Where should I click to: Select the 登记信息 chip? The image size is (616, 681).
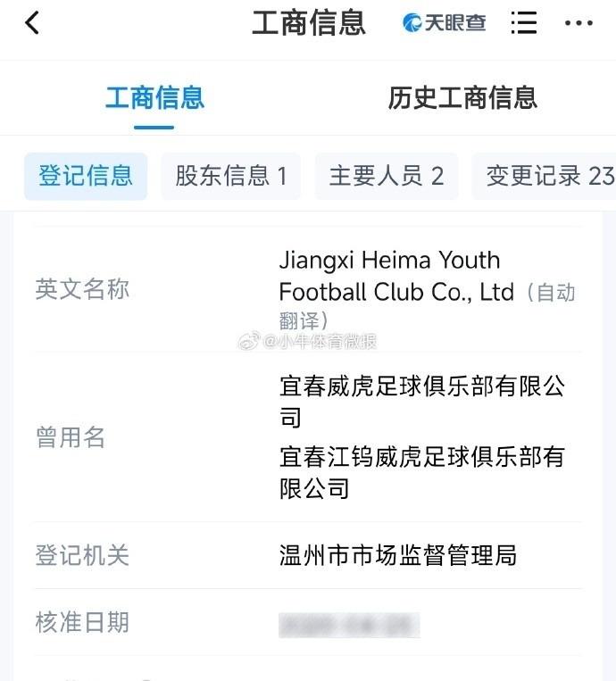[x=86, y=176]
